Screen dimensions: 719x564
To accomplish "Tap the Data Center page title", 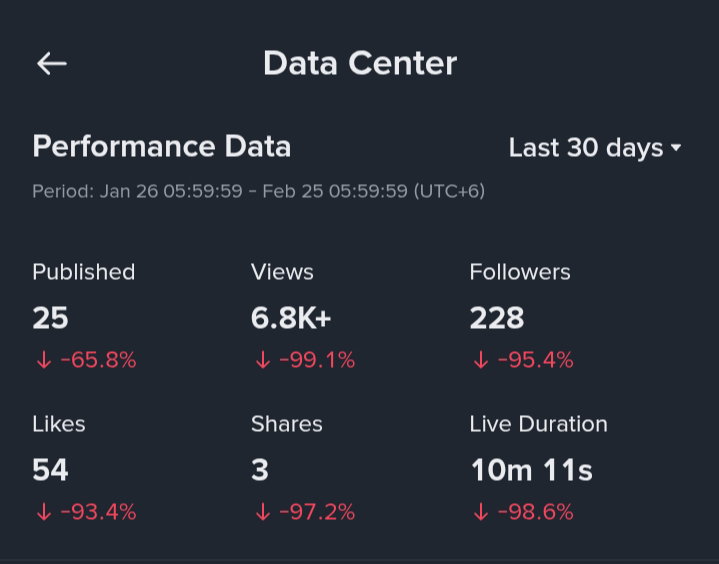I will pyautogui.click(x=360, y=64).
